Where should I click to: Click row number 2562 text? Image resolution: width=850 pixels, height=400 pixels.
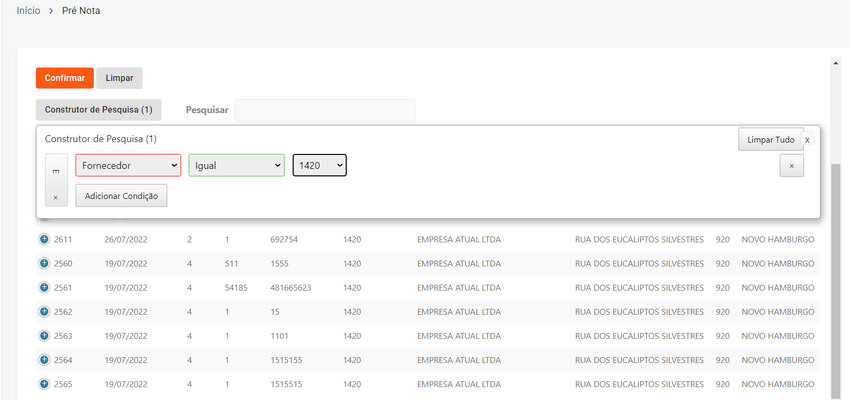coord(63,312)
